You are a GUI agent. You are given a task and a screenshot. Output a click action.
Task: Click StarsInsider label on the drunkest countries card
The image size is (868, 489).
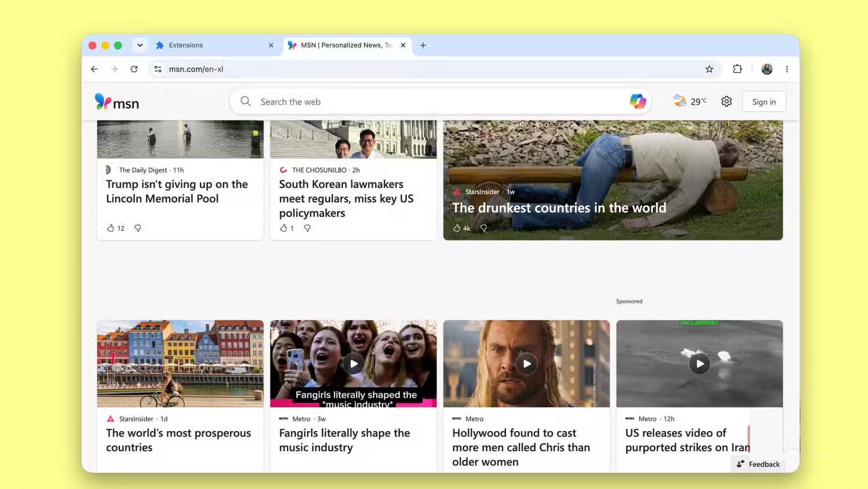(482, 192)
